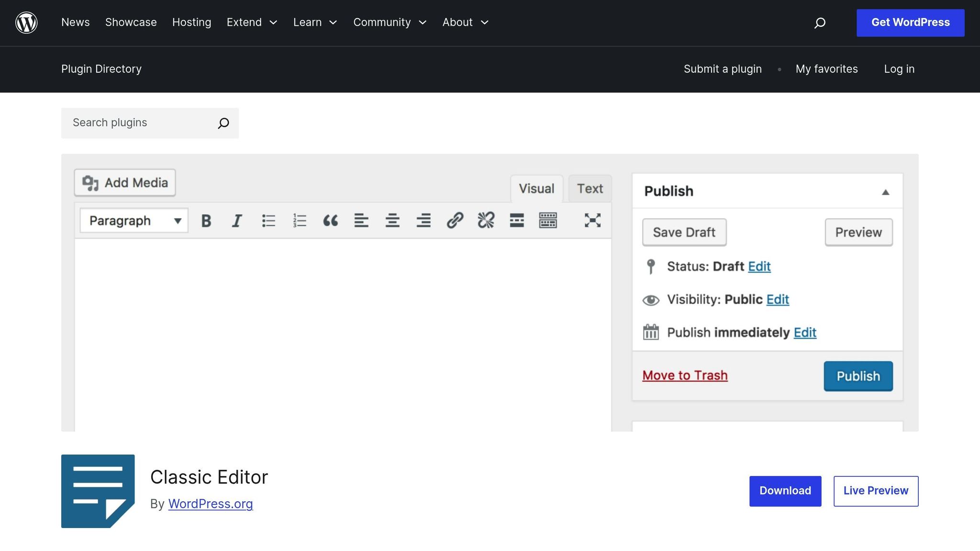Align text right

point(423,220)
